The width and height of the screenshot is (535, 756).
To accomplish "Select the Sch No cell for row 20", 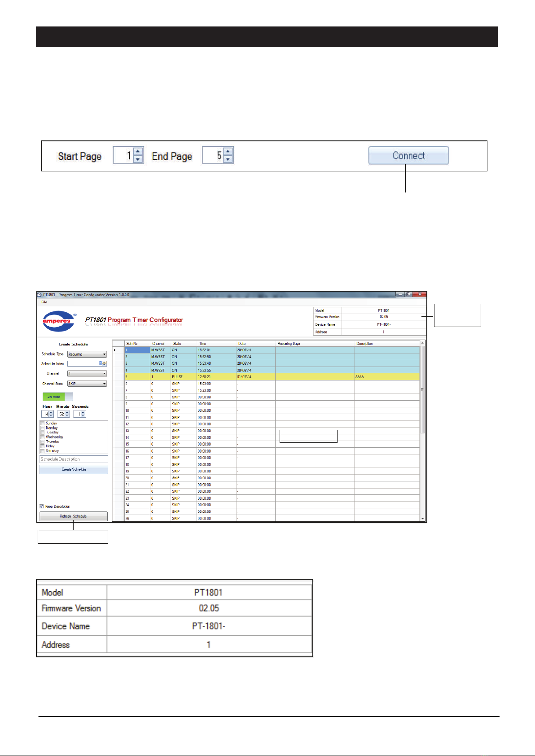I will (x=137, y=478).
